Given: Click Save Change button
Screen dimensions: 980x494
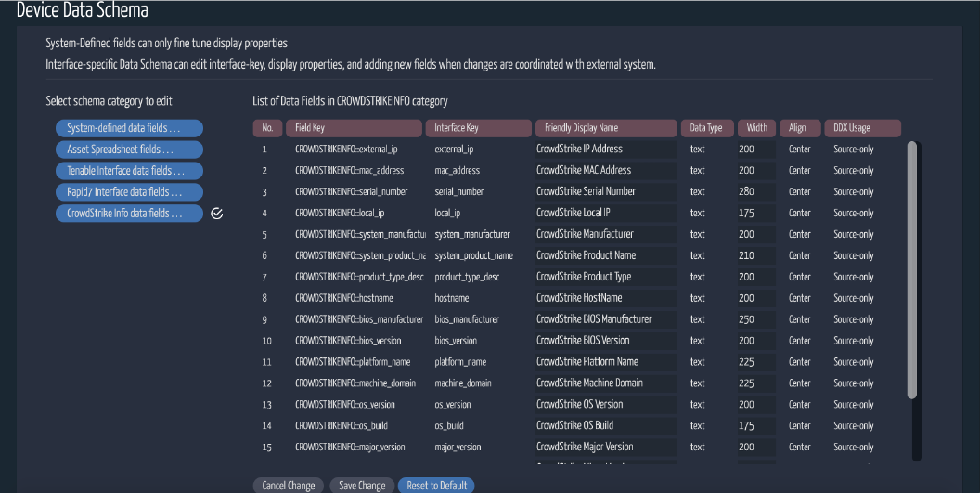Looking at the screenshot, I should [362, 486].
